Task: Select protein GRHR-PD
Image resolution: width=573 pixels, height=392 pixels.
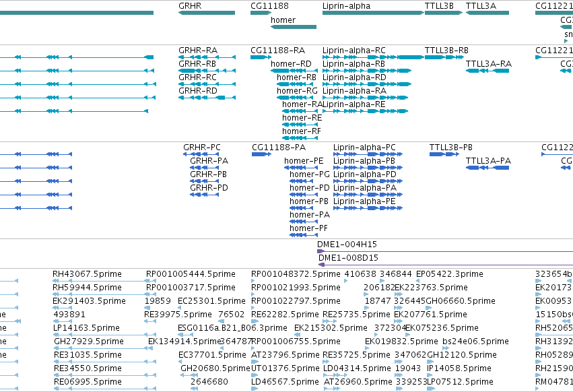Action: (x=204, y=195)
